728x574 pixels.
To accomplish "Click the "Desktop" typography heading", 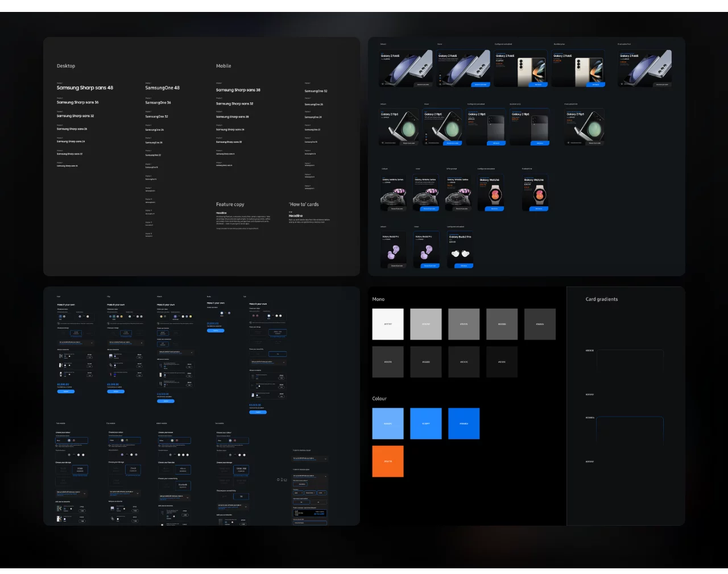I will point(66,66).
